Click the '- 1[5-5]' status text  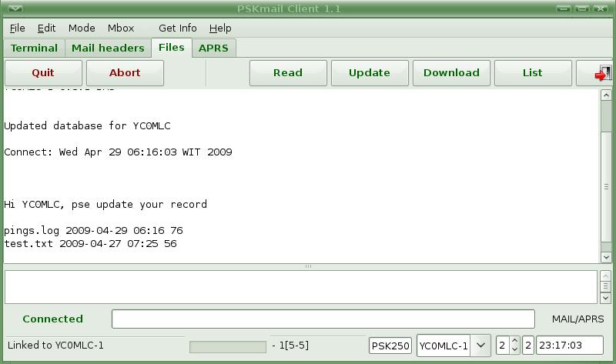pos(290,346)
